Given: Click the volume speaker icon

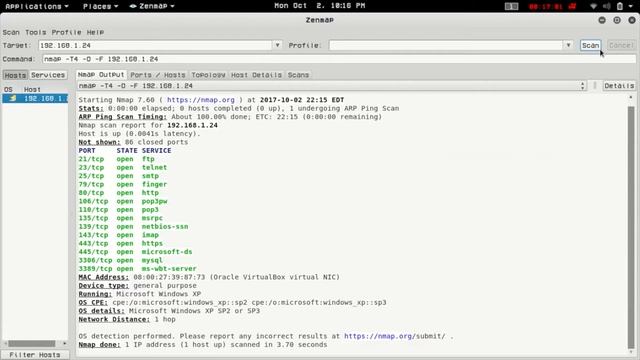Looking at the screenshot, I should coord(607,6).
